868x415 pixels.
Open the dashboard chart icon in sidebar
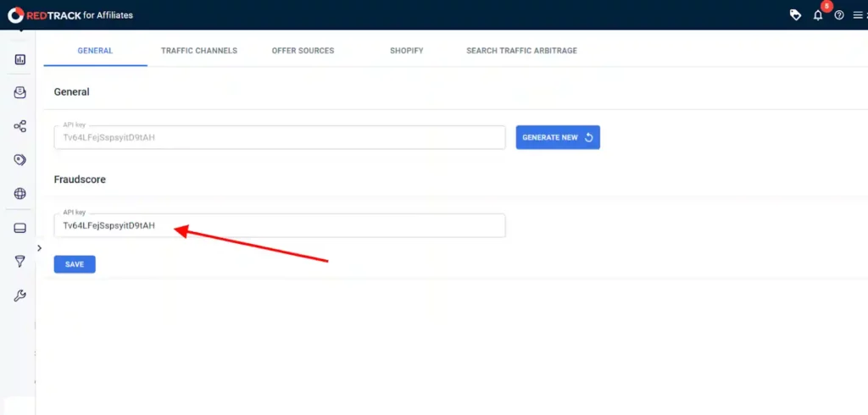pyautogui.click(x=20, y=59)
